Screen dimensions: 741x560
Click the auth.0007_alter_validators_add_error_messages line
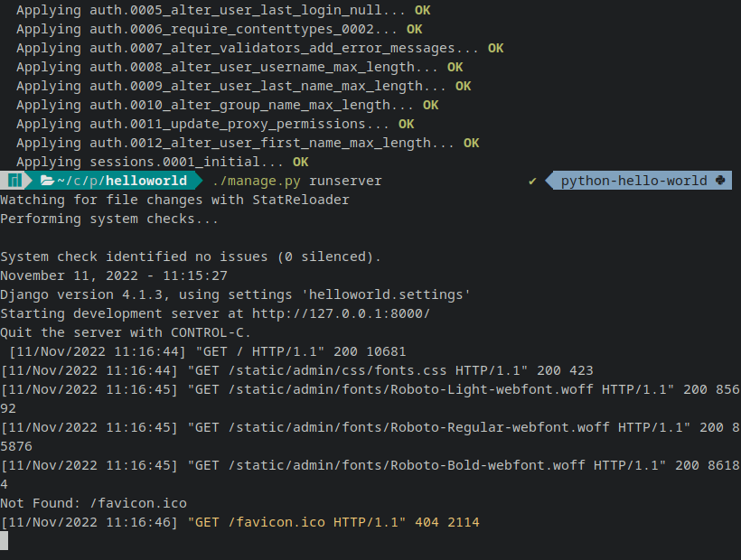coord(260,48)
